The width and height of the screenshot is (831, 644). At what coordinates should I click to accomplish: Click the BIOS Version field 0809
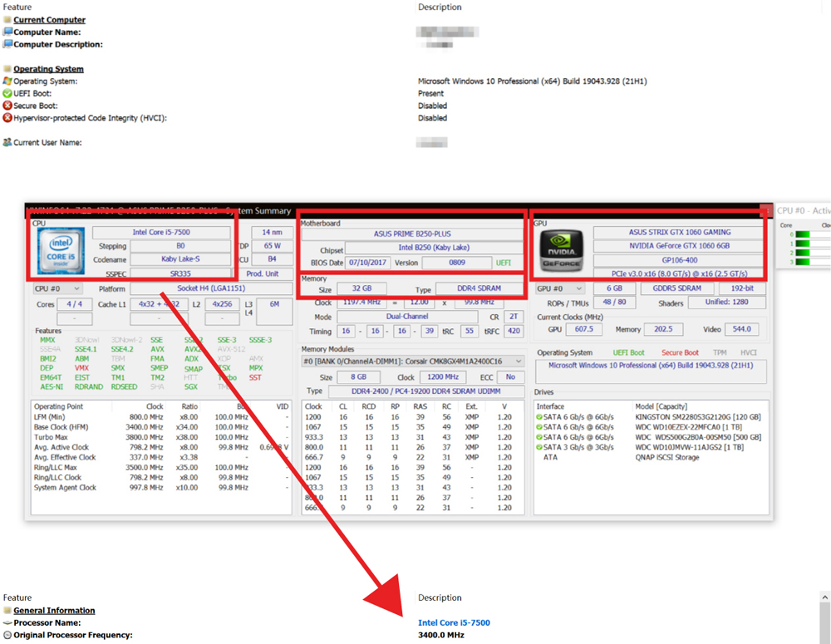[x=457, y=263]
